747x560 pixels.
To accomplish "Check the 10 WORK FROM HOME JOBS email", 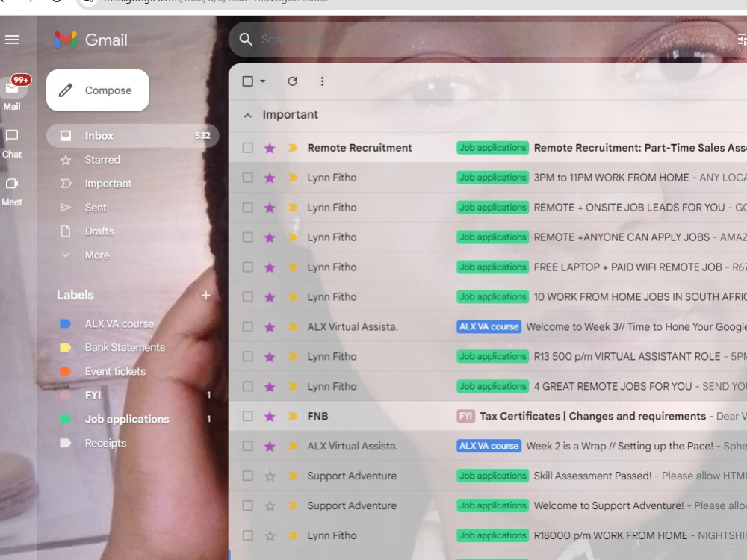I will pos(248,296).
